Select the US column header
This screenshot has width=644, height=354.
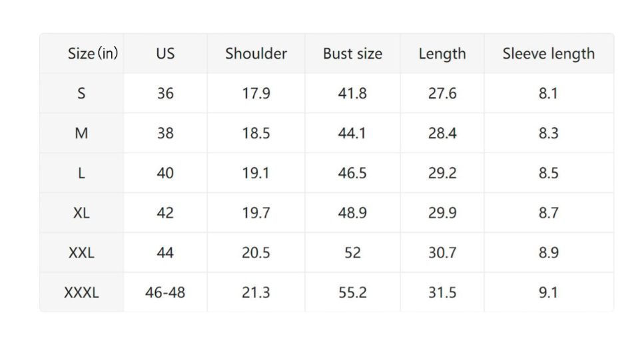point(165,54)
